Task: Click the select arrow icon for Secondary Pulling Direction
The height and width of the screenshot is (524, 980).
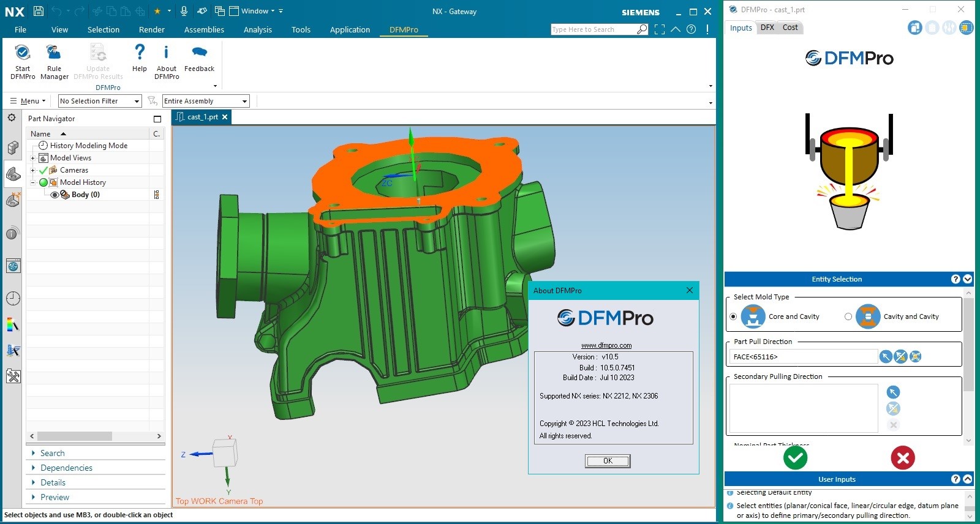Action: [893, 392]
